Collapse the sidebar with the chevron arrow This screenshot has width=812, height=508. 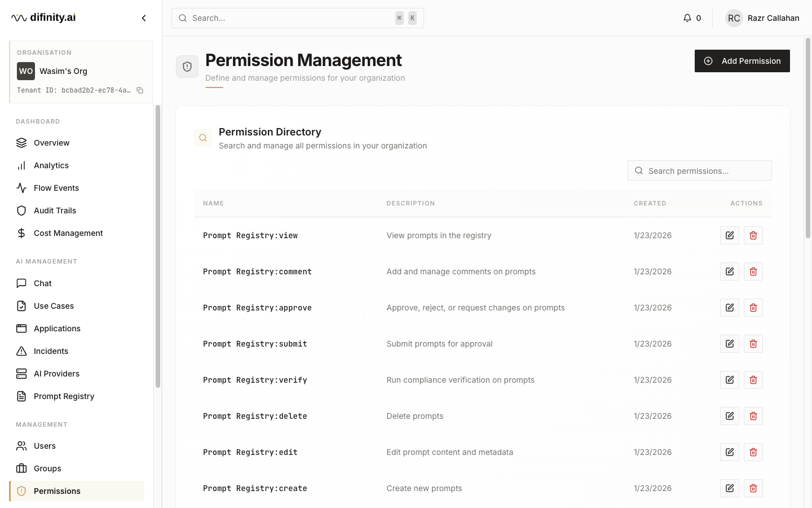coord(144,18)
